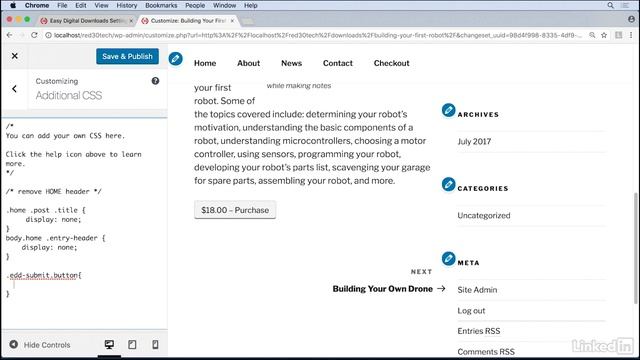Close the Customizer with the X icon

(x=15, y=56)
